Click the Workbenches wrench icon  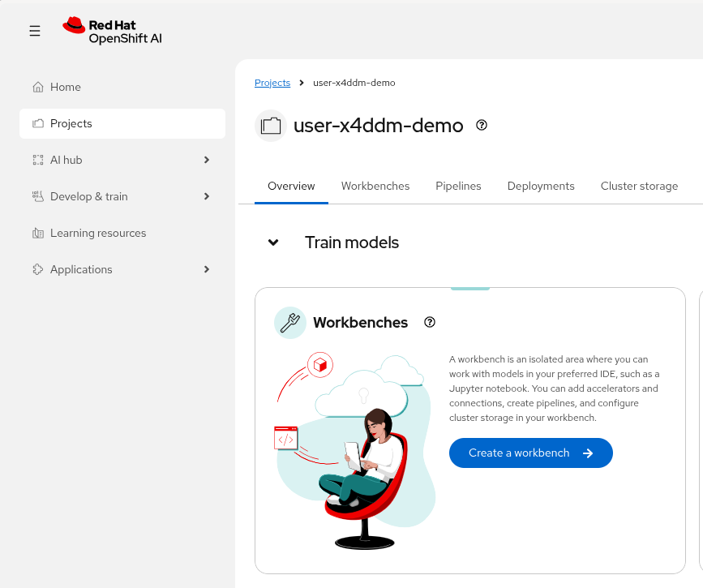289,323
